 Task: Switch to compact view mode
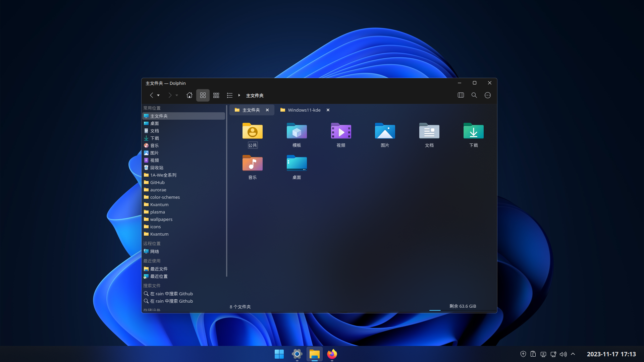point(216,96)
